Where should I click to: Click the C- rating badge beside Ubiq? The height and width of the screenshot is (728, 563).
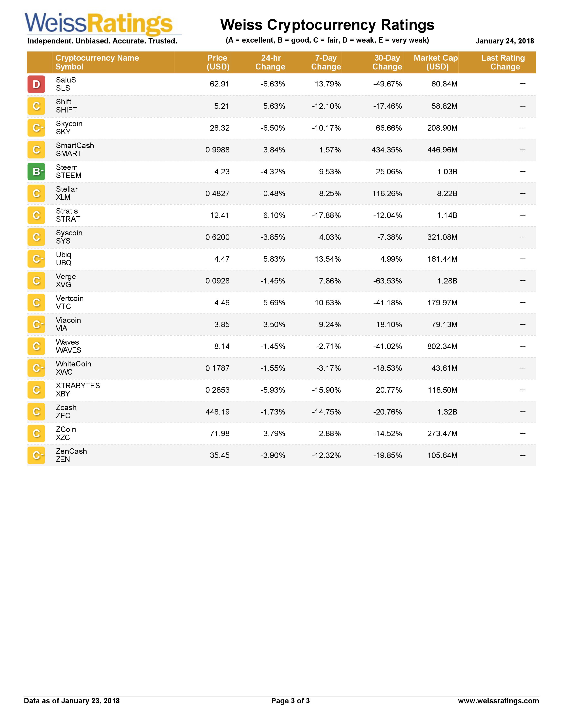click(x=36, y=259)
